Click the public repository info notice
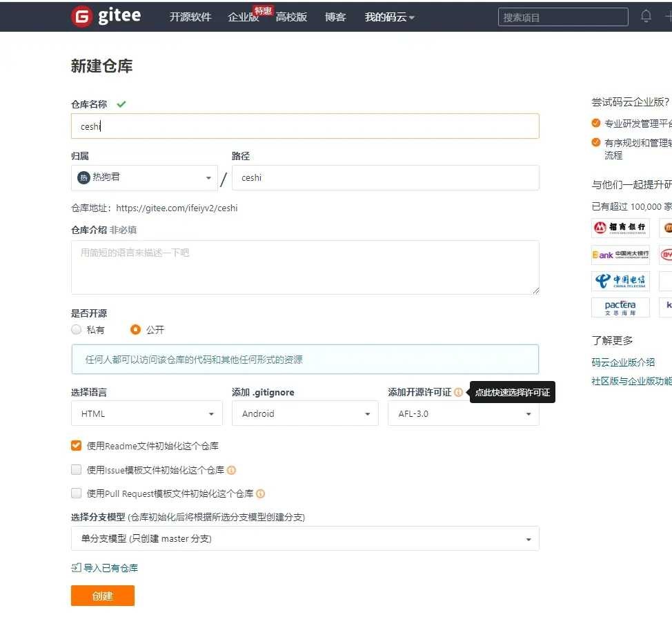The width and height of the screenshot is (672, 626). pos(305,360)
